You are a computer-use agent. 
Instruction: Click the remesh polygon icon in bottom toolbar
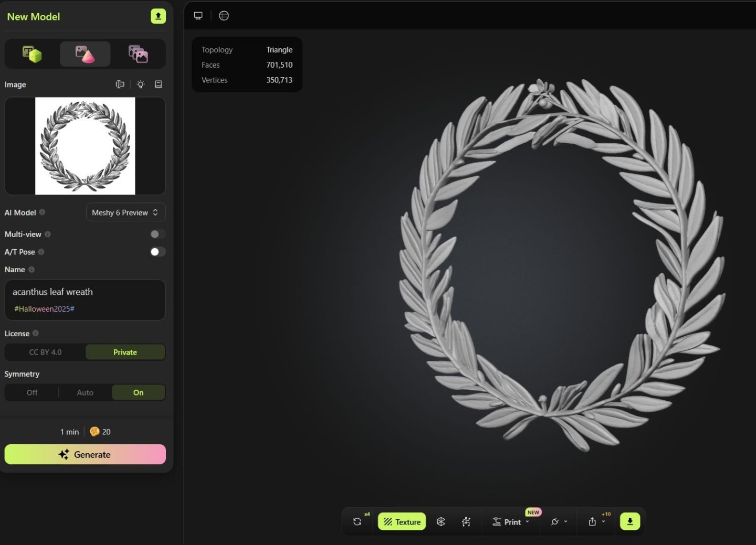(441, 522)
